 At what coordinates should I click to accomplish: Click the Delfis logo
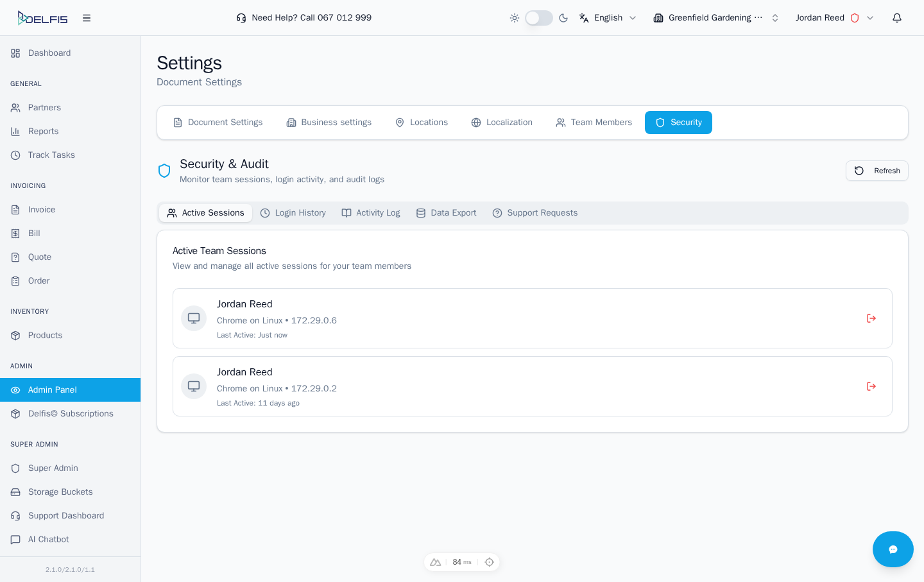point(42,18)
